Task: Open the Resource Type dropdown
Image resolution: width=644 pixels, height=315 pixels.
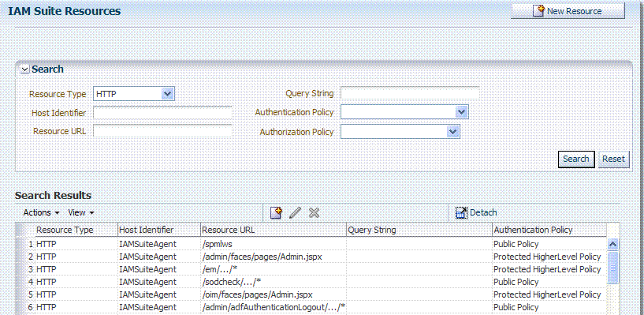Action: pyautogui.click(x=134, y=94)
